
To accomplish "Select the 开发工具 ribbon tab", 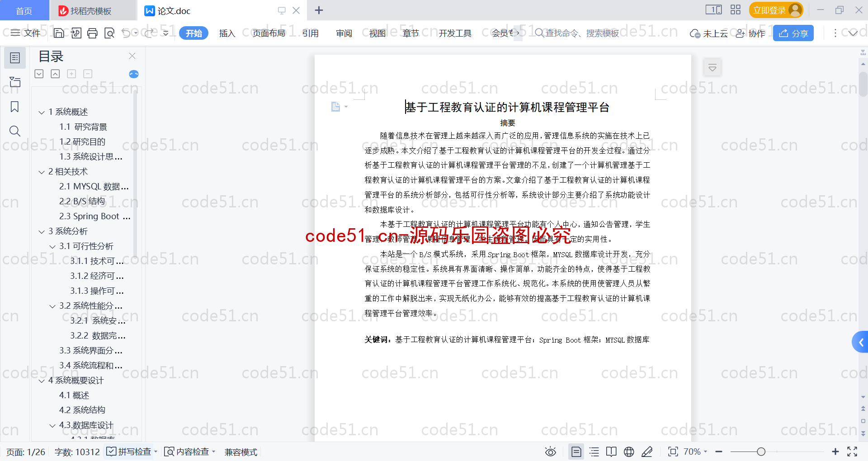I will (455, 33).
